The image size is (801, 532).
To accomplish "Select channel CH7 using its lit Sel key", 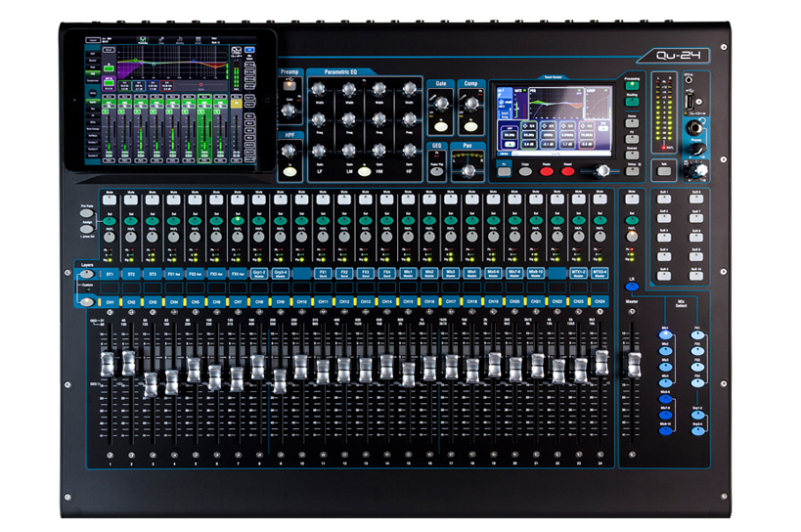I will click(238, 221).
